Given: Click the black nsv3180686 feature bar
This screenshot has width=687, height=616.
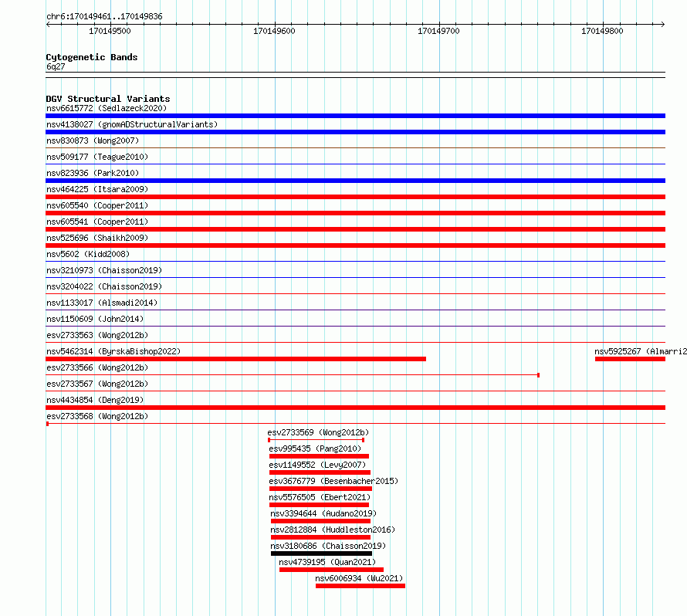Looking at the screenshot, I should click(x=321, y=553).
